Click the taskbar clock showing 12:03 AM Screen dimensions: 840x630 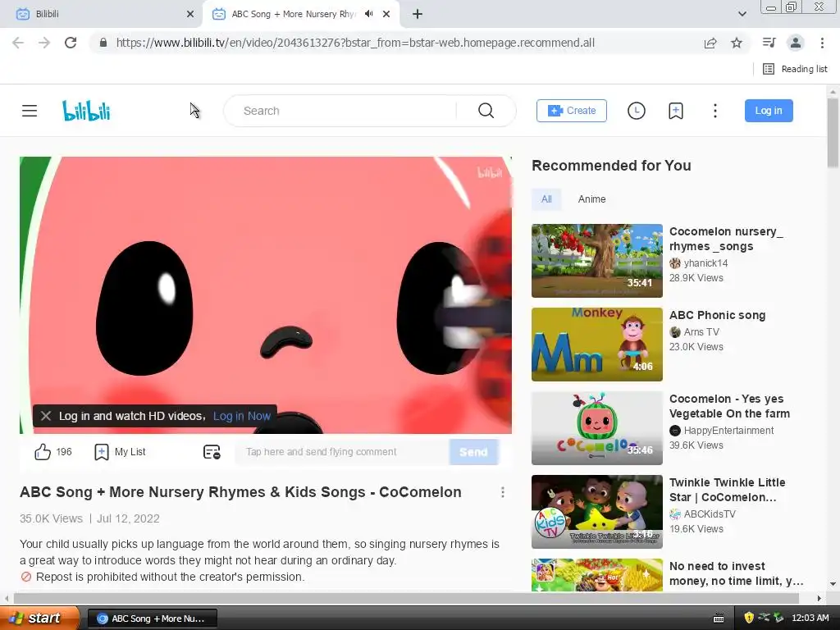click(x=810, y=619)
